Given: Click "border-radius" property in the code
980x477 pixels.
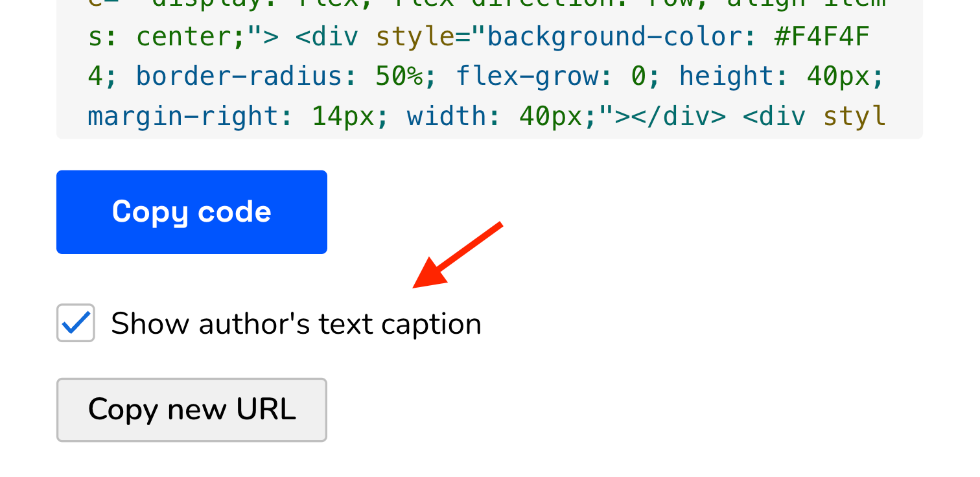Looking at the screenshot, I should pos(239,77).
